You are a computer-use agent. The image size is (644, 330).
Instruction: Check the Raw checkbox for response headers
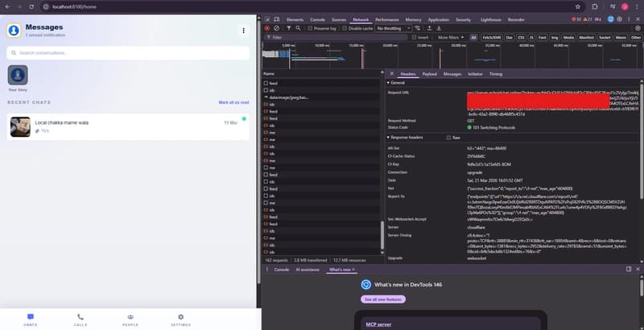[x=448, y=138]
